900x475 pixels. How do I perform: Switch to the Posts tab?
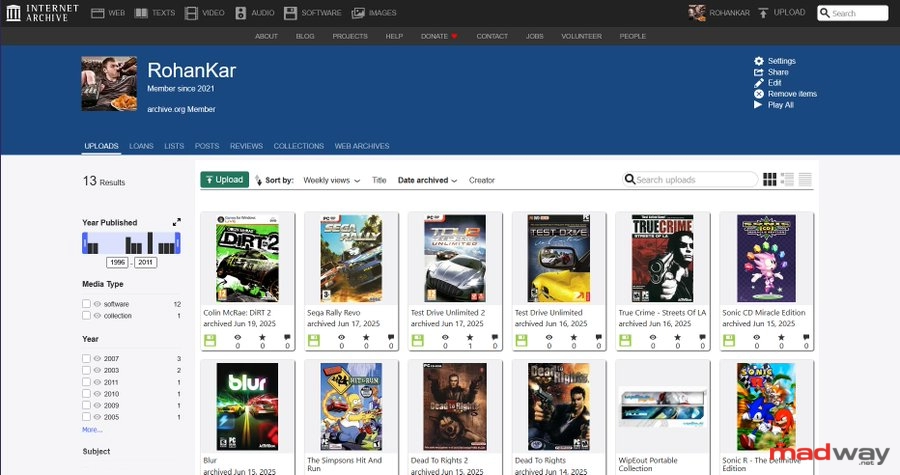pyautogui.click(x=207, y=146)
